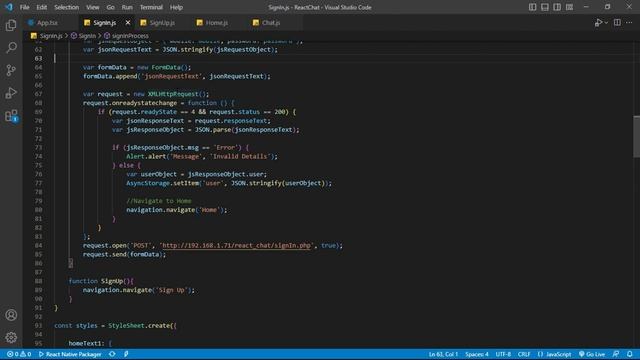Open the Manage gear icon
Viewport: 640px width, 360px height.
[x=11, y=337]
